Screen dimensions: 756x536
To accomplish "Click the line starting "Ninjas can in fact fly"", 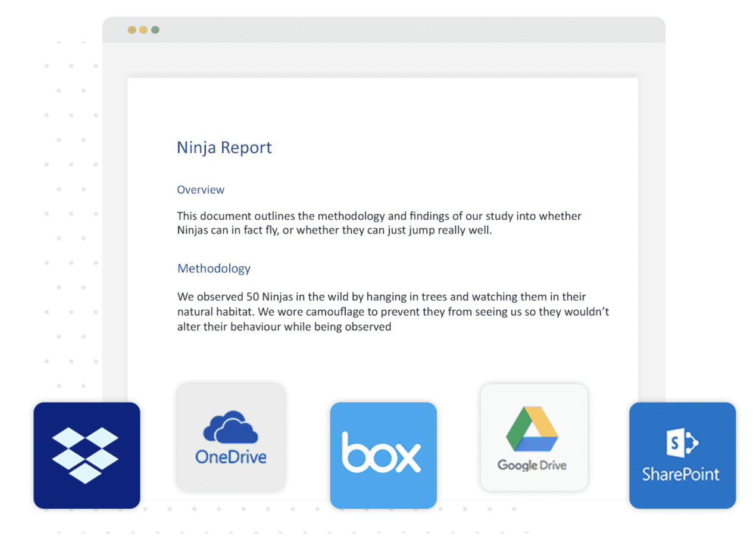I will (335, 230).
